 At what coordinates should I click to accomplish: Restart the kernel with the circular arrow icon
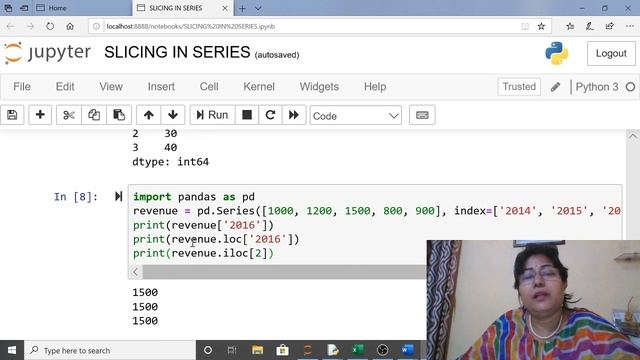(270, 115)
